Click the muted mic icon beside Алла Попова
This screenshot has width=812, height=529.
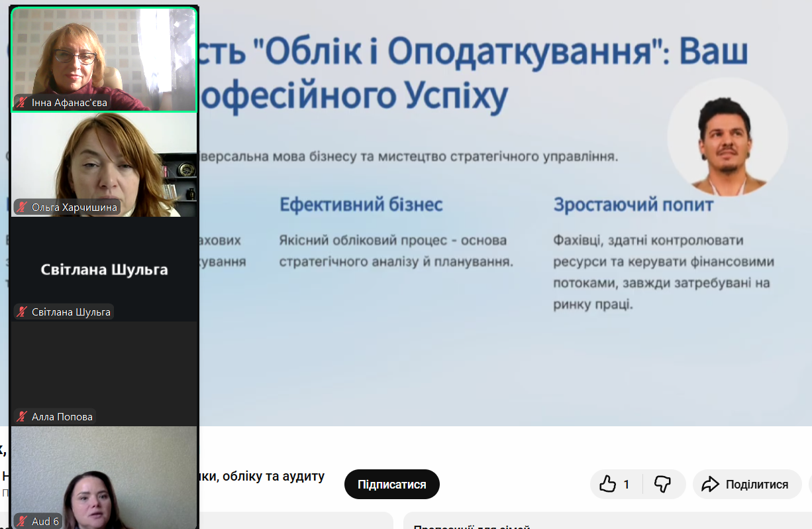click(x=23, y=417)
